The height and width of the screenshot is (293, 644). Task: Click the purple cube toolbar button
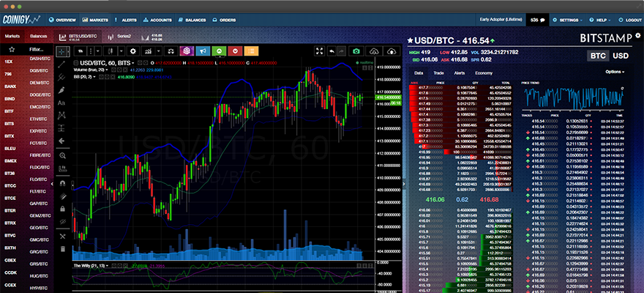(187, 51)
